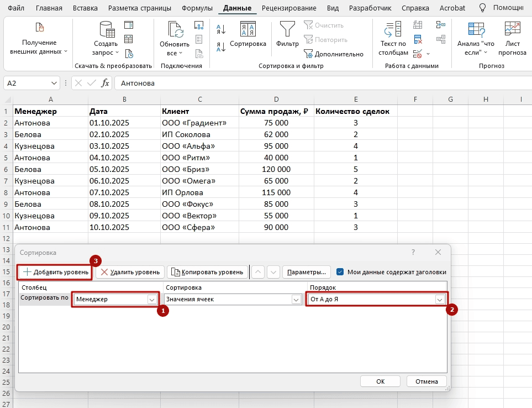Open the Name Box dropdown arrow
532x408 pixels.
point(54,83)
